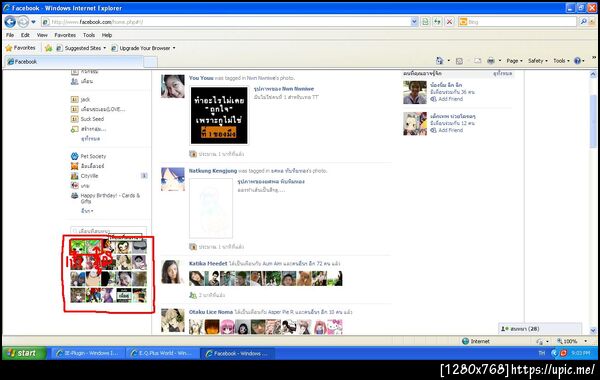The height and width of the screenshot is (380, 600).
Task: Open the Favorites star button
Action: pos(21,48)
